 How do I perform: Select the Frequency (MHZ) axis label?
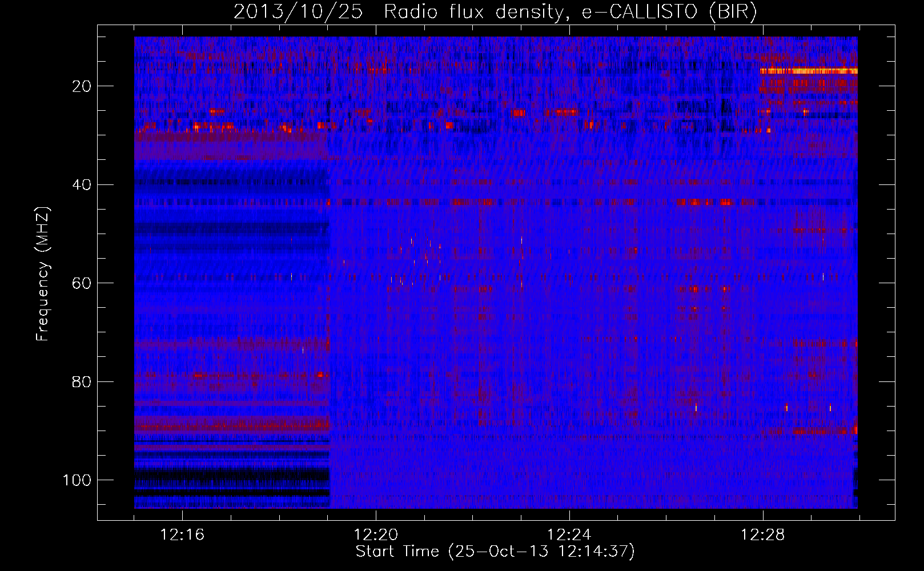(x=43, y=274)
